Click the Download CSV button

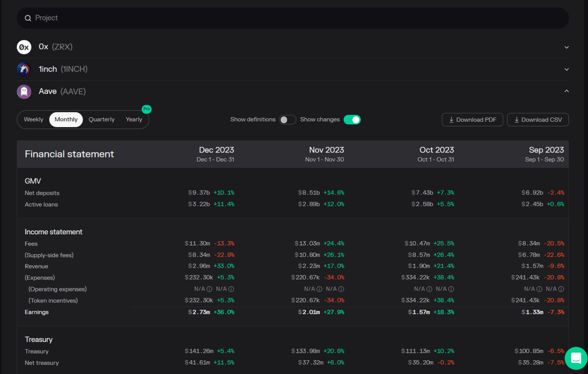tap(538, 119)
